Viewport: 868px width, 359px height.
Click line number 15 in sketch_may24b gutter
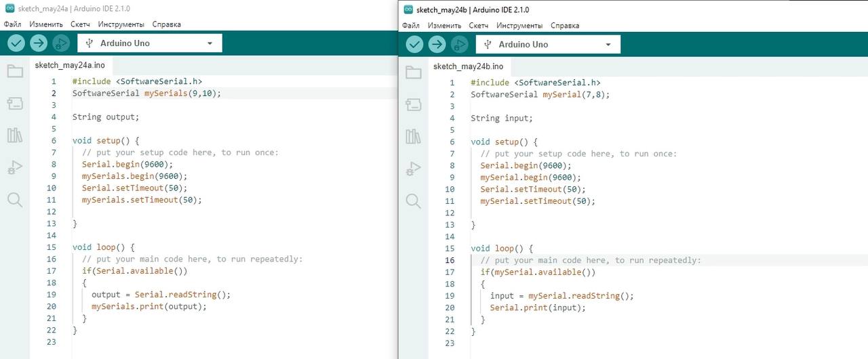450,249
